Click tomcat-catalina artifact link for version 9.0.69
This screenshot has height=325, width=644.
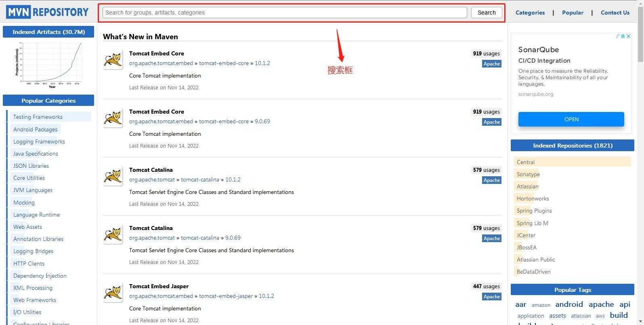200,238
